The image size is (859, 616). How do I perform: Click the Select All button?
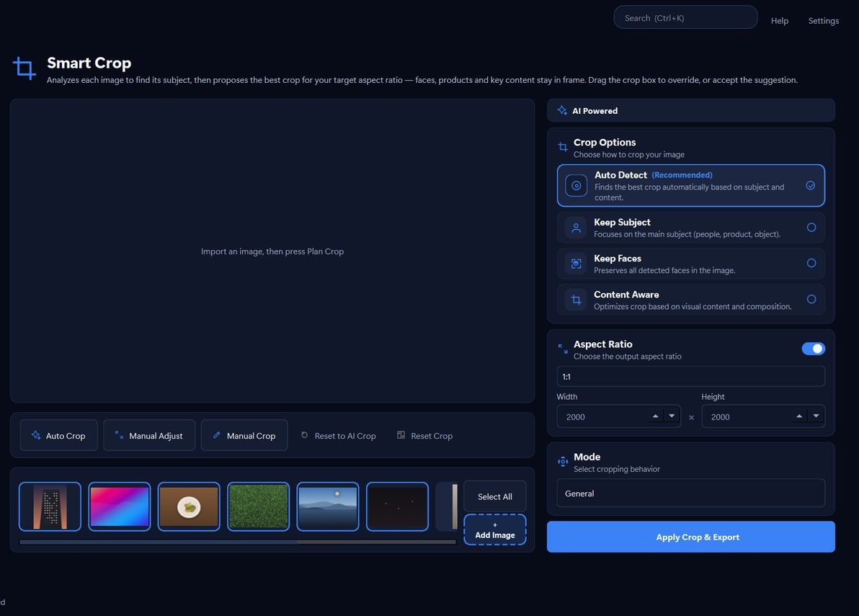tap(494, 496)
